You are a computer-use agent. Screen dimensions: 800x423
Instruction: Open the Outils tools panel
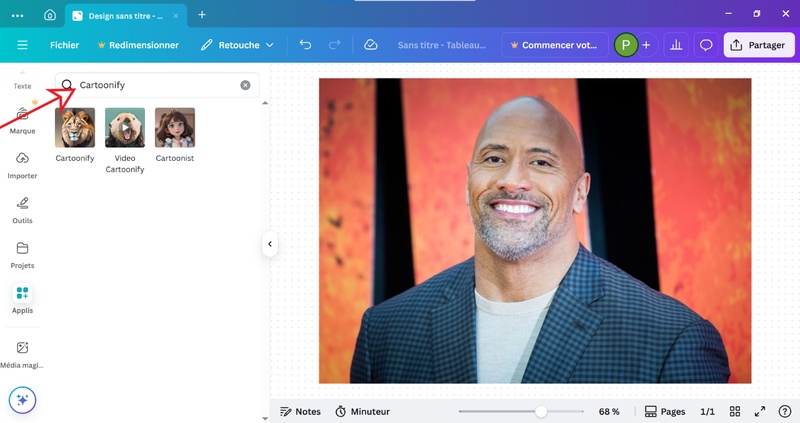(x=22, y=209)
